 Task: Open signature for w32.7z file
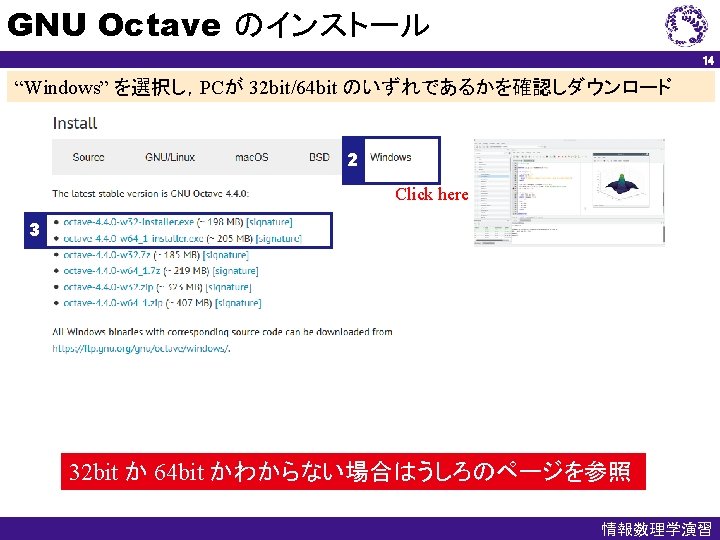point(225,254)
